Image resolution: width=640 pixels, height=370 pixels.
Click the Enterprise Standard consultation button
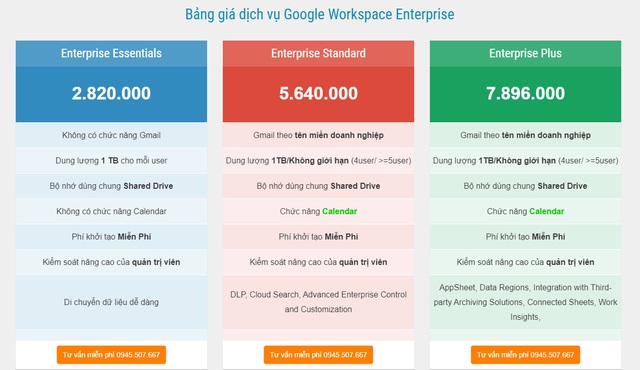(318, 354)
